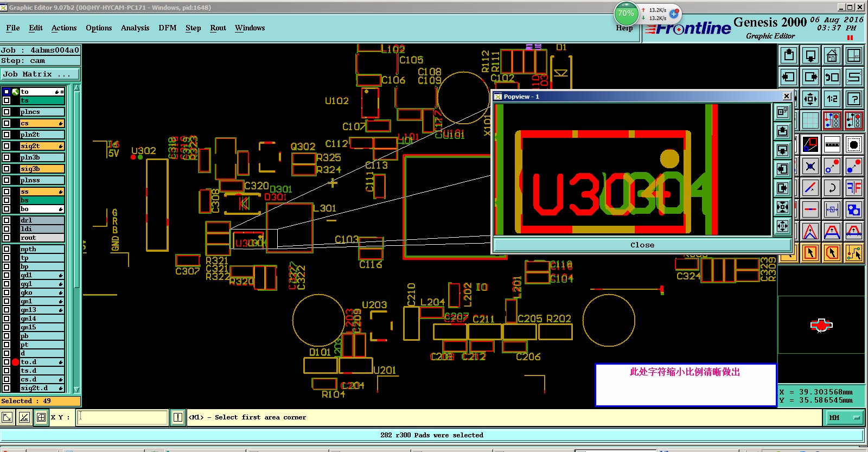Screen dimensions: 868x452
Task: Select the move feature tool icon
Action: pyautogui.click(x=832, y=166)
